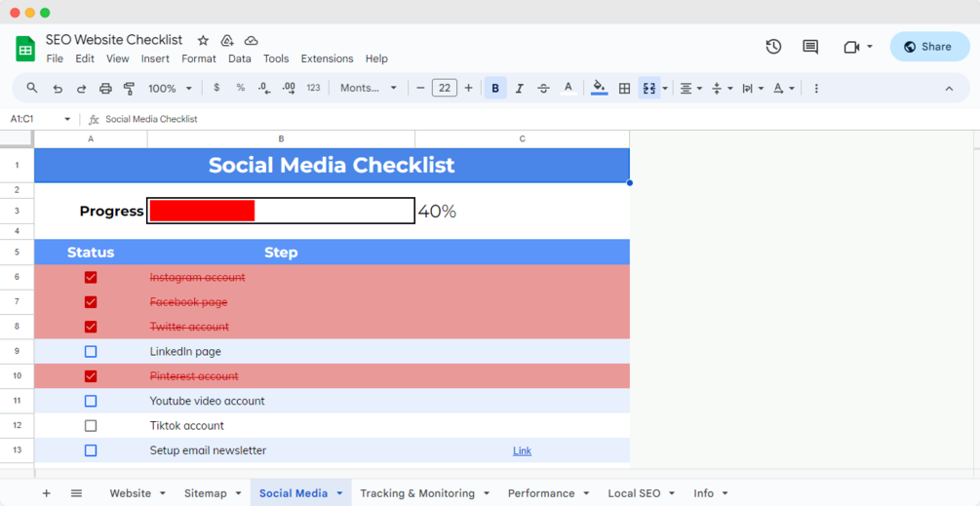This screenshot has height=506, width=980.
Task: Open text wrapping dropdown
Action: coord(753,88)
